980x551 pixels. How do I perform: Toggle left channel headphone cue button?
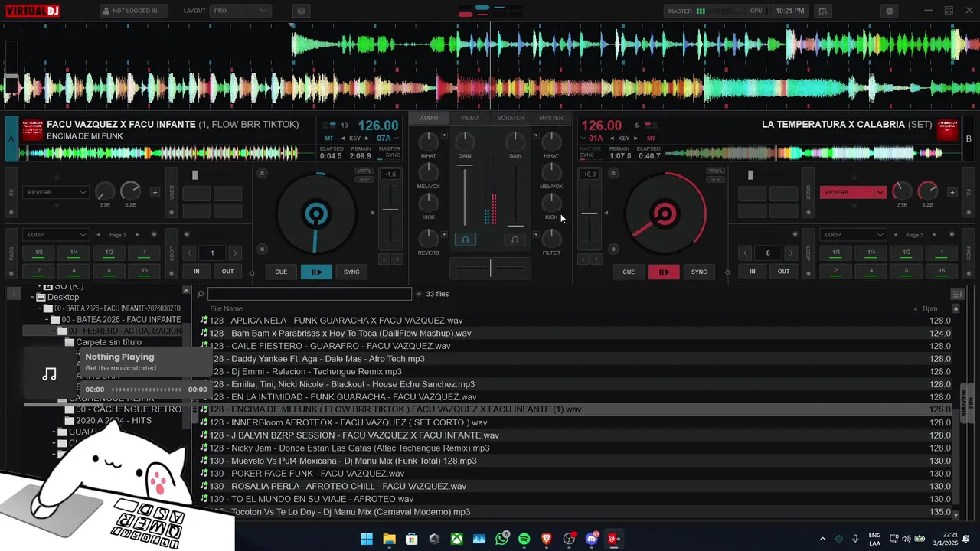pos(465,240)
